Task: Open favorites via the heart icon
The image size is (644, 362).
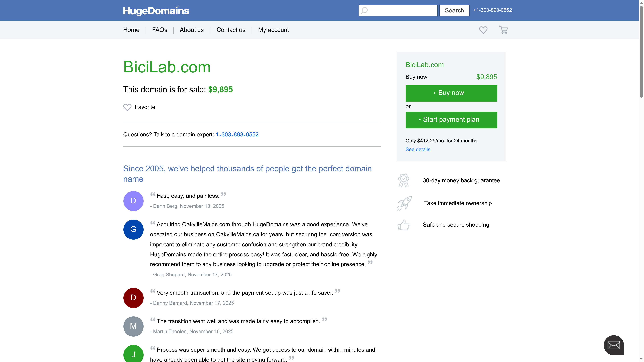Action: pos(483,30)
